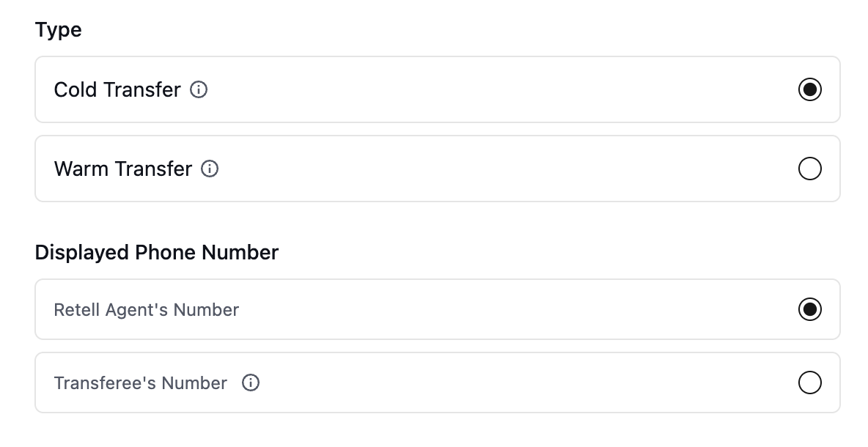Click the Warm Transfer label text
Image resolution: width=868 pixels, height=447 pixels.
(x=123, y=169)
